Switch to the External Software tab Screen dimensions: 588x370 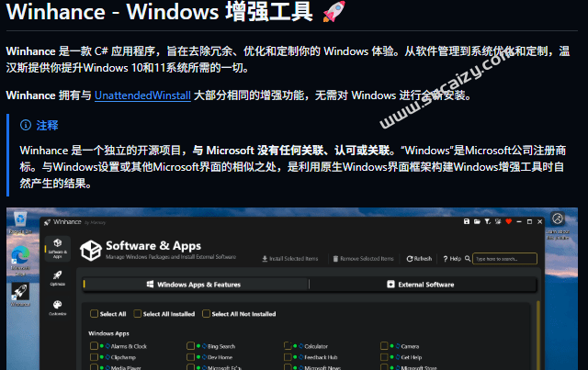[423, 284]
